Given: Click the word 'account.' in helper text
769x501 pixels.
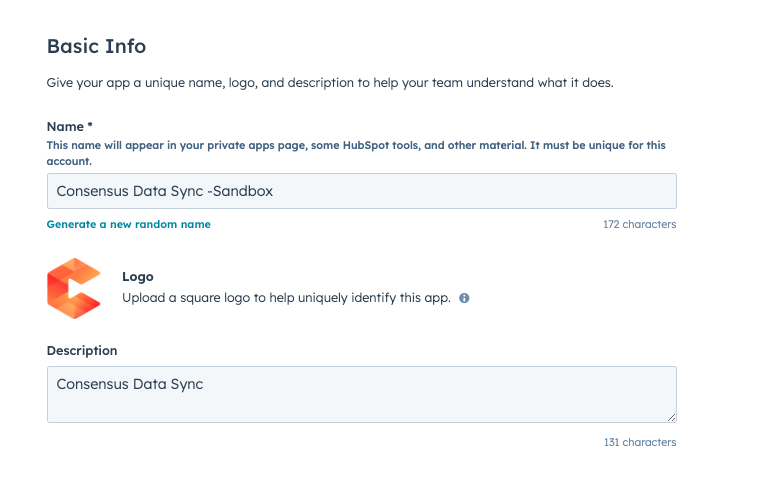Looking at the screenshot, I should pos(69,161).
